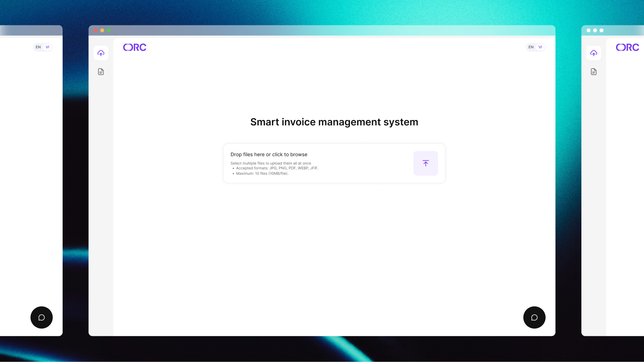Minimize the center window with the yellow dot
This screenshot has height=362, width=644.
point(102,30)
